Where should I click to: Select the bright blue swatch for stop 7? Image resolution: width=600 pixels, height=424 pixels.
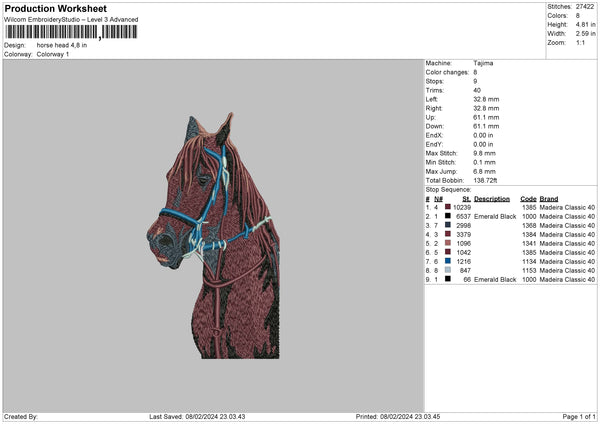click(x=447, y=261)
